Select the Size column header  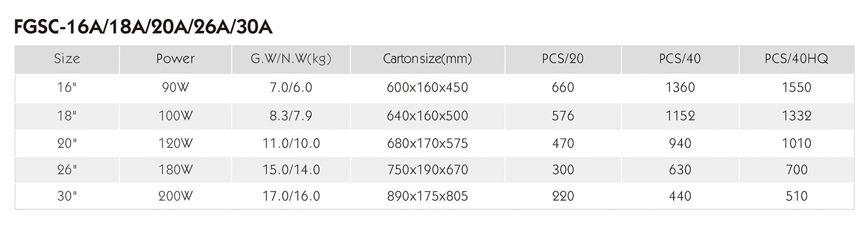[x=67, y=59]
